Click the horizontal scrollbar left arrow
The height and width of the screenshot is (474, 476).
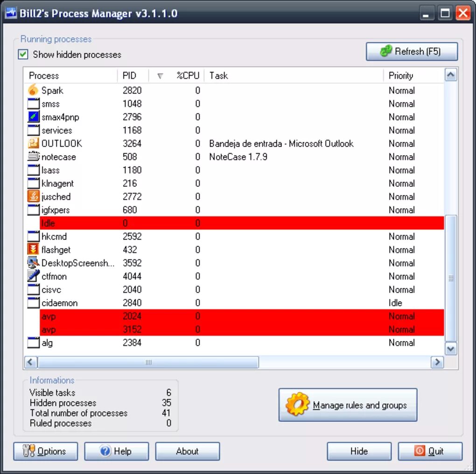click(31, 362)
